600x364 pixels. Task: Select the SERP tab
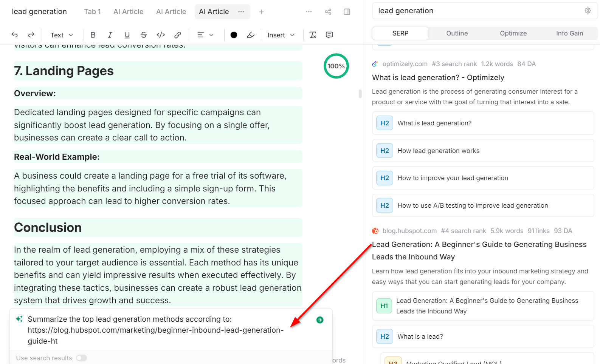400,33
